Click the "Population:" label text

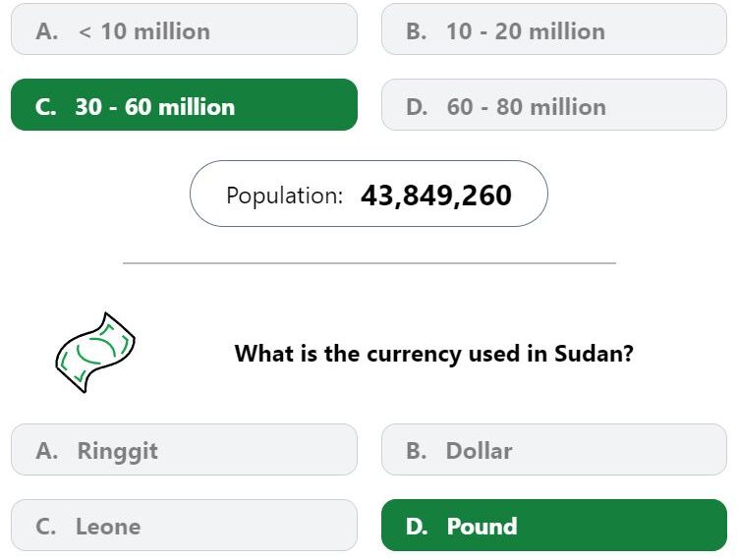pos(284,196)
